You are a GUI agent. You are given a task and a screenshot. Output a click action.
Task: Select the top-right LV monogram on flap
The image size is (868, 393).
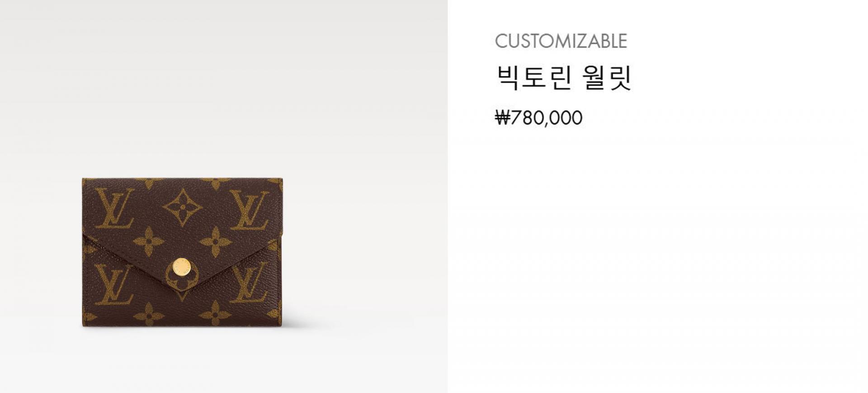click(x=249, y=209)
